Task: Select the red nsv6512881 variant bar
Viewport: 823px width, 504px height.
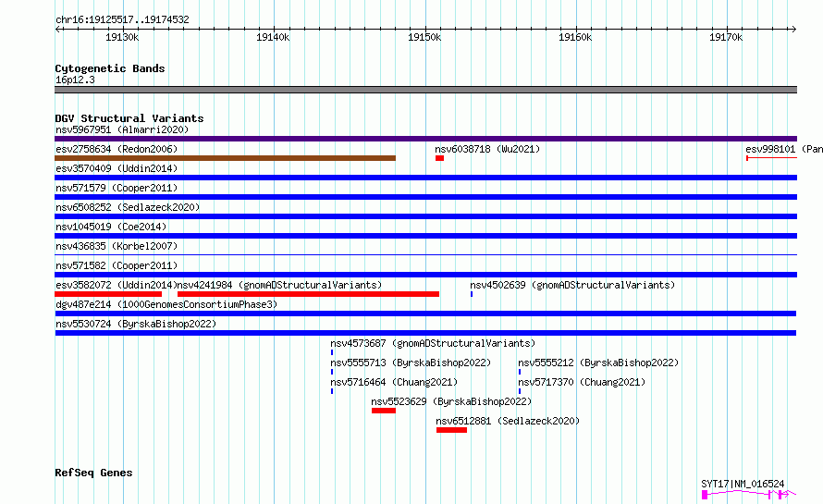Action: pyautogui.click(x=451, y=430)
